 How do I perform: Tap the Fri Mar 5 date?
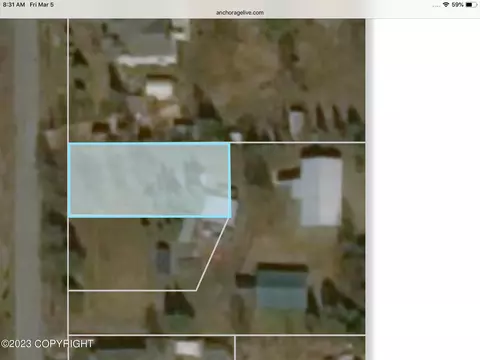pos(42,5)
